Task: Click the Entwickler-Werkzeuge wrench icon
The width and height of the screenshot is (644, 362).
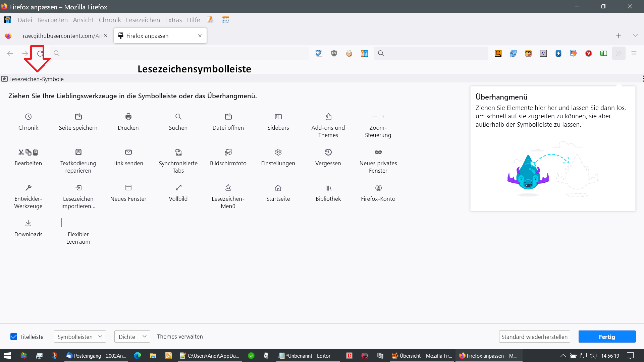Action: coord(28,188)
